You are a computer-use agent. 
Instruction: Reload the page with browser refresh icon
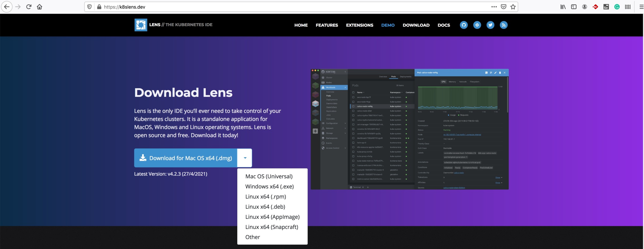[x=29, y=7]
